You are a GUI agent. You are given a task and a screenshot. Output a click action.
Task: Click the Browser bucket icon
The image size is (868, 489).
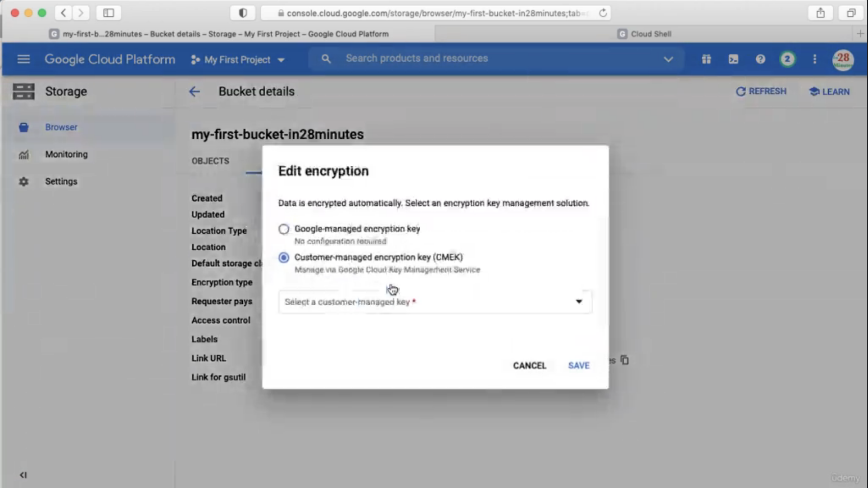(x=23, y=127)
